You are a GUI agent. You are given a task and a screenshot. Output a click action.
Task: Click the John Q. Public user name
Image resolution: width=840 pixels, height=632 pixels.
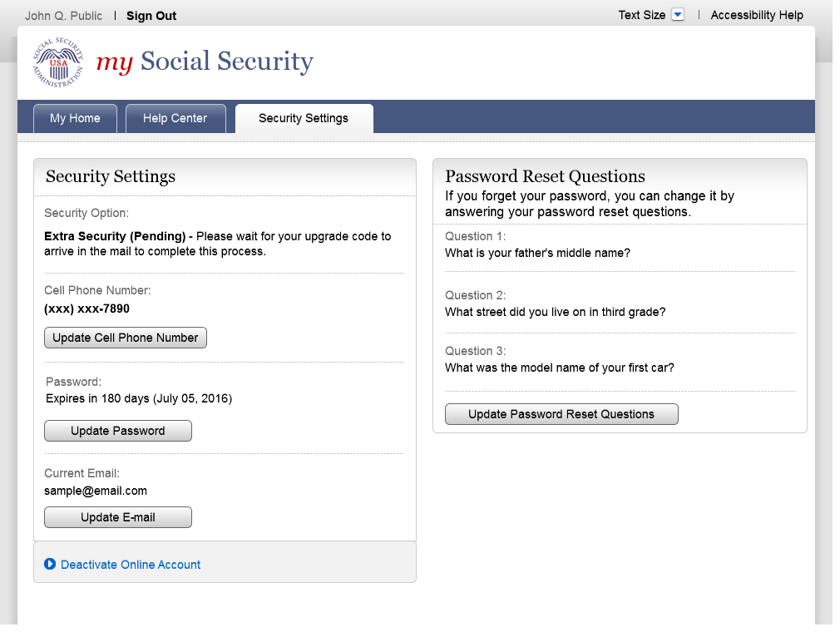click(64, 16)
